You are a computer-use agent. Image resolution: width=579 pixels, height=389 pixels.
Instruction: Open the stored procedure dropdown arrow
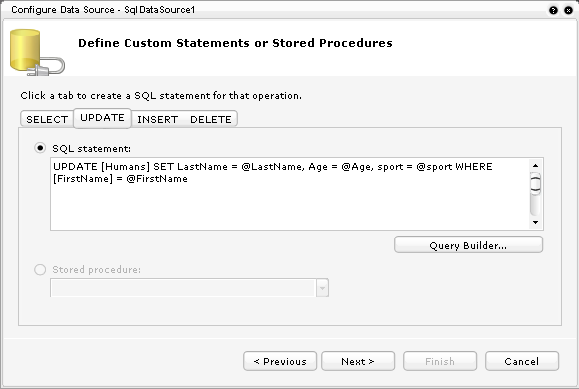tap(322, 288)
